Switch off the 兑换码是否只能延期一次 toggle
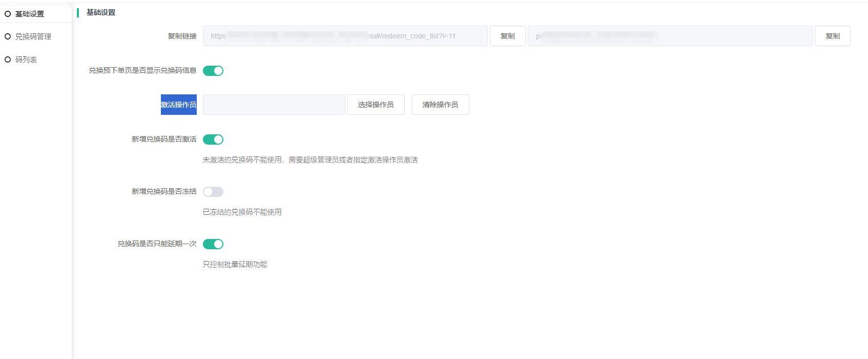The image size is (868, 359). [x=213, y=244]
